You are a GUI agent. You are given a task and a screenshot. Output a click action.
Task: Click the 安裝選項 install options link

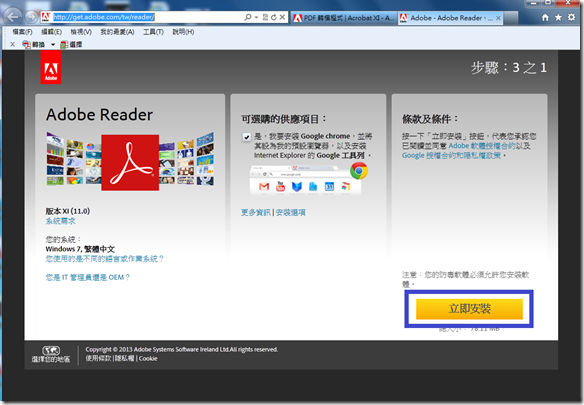click(291, 212)
